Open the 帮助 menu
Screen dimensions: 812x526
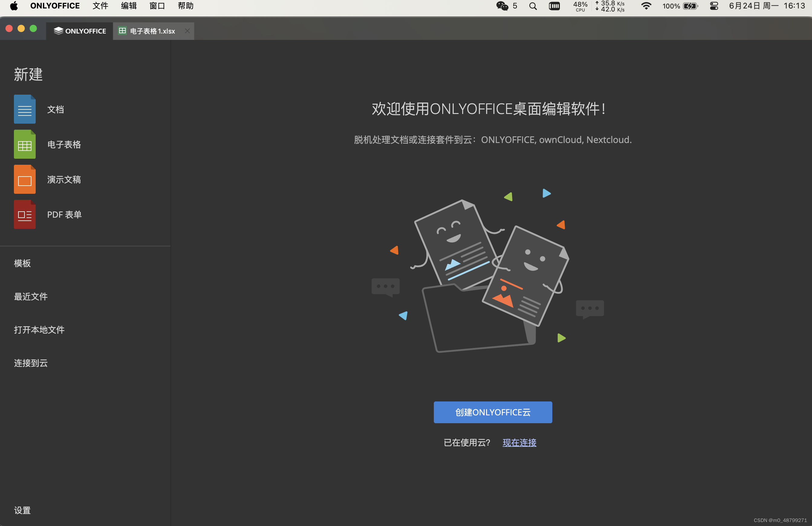click(186, 6)
